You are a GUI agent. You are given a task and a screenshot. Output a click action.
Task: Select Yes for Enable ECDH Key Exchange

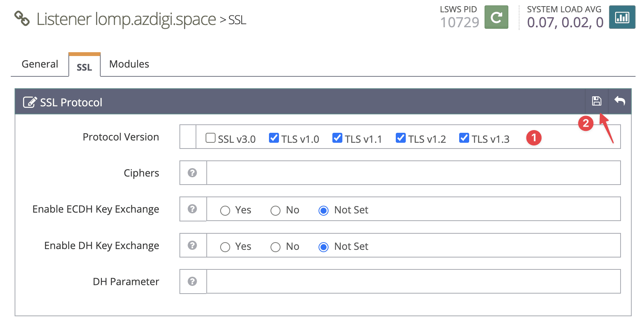(225, 210)
